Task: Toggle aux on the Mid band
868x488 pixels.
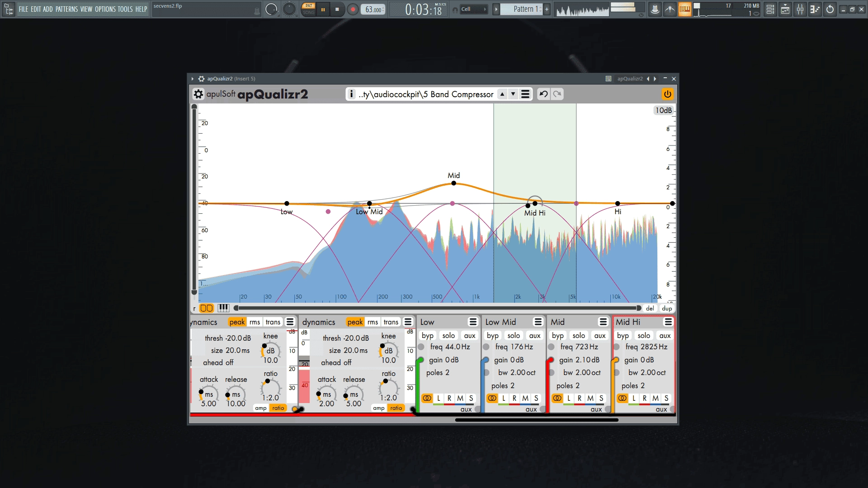Action: [x=600, y=335]
